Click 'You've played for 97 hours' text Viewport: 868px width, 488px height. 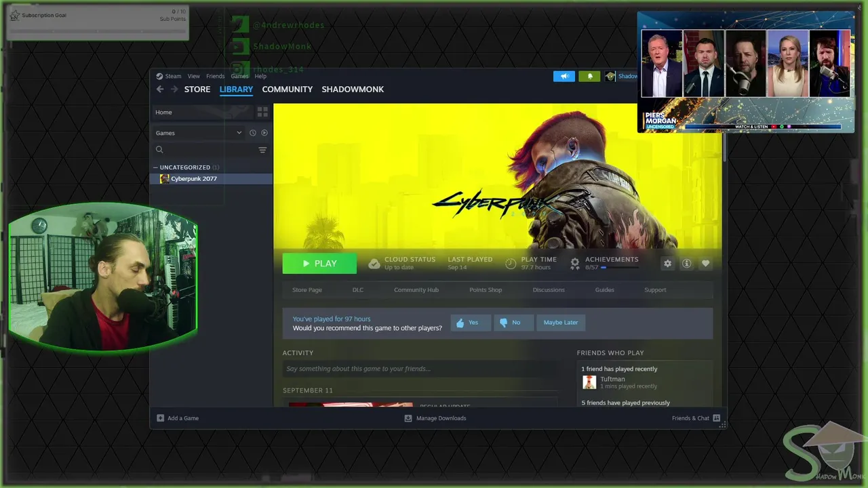[x=332, y=319]
